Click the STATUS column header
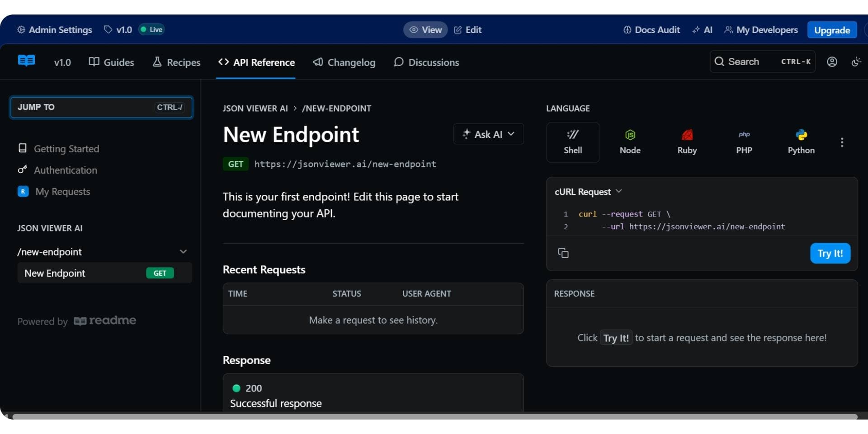The height and width of the screenshot is (434, 868). (347, 294)
